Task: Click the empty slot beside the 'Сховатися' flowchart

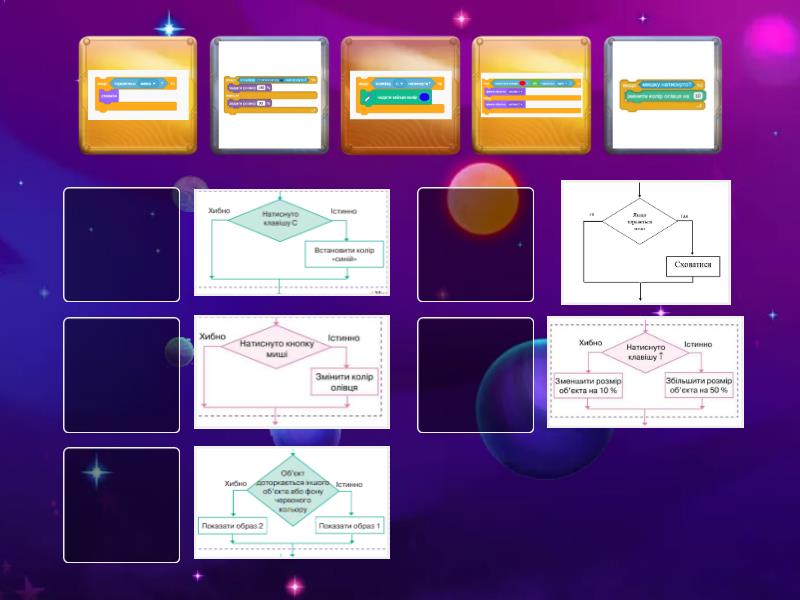Action: [x=476, y=244]
